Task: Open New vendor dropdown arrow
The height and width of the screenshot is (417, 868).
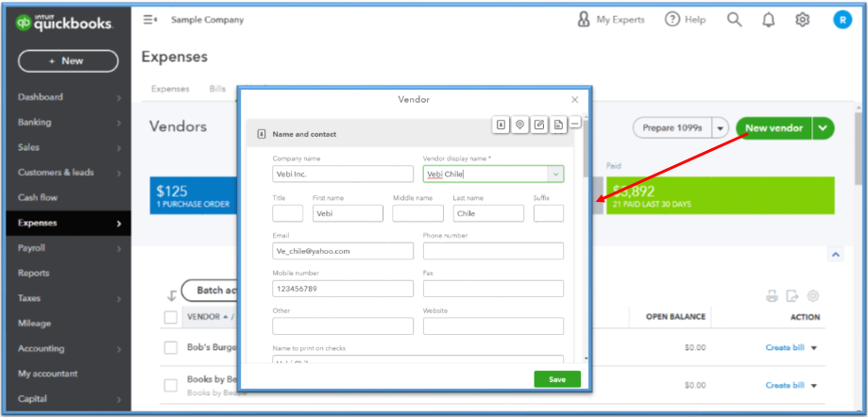Action: (824, 128)
